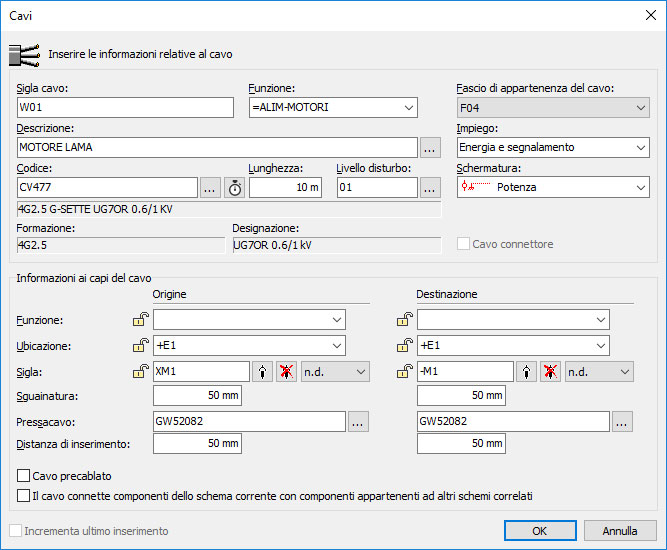Screen dimensions: 667x550
Task: Click the Origine Pressacavo field GW52082
Action: point(249,422)
